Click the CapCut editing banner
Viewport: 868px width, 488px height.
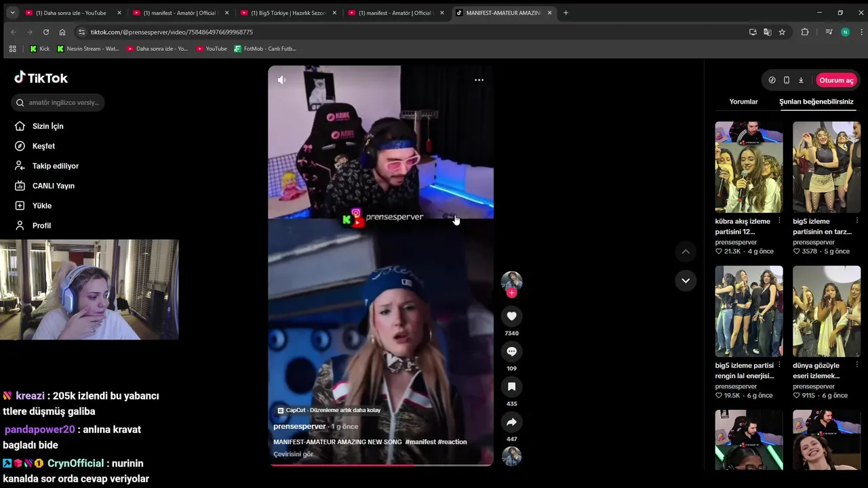point(329,410)
